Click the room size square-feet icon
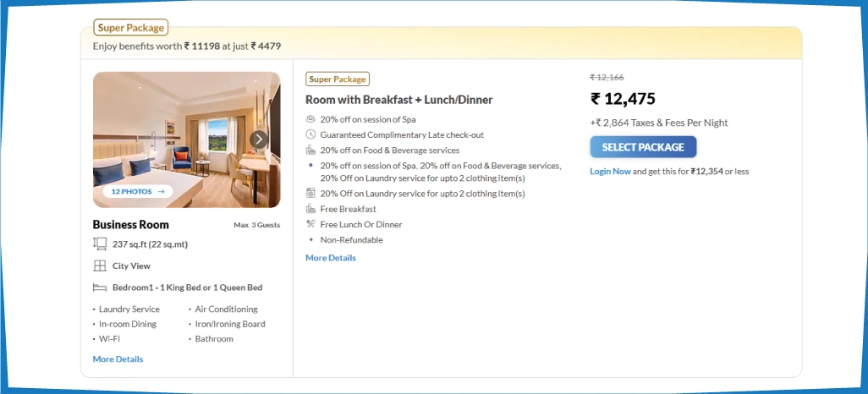This screenshot has width=868, height=394. [100, 244]
